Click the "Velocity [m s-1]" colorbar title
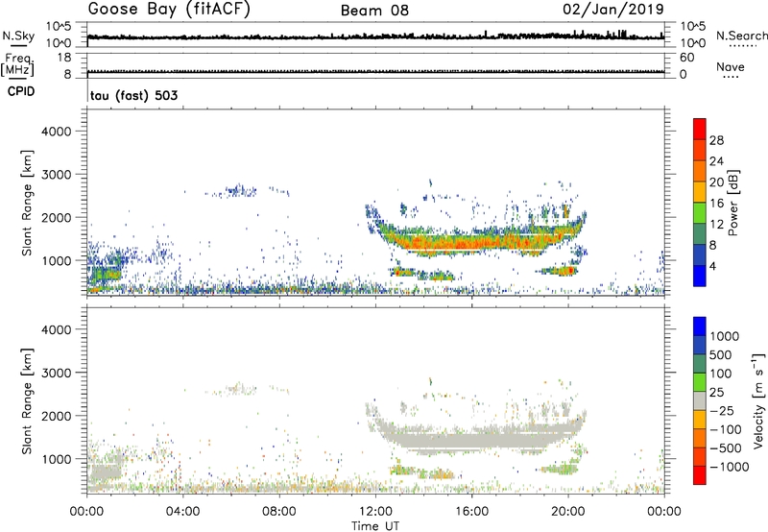 [x=758, y=401]
